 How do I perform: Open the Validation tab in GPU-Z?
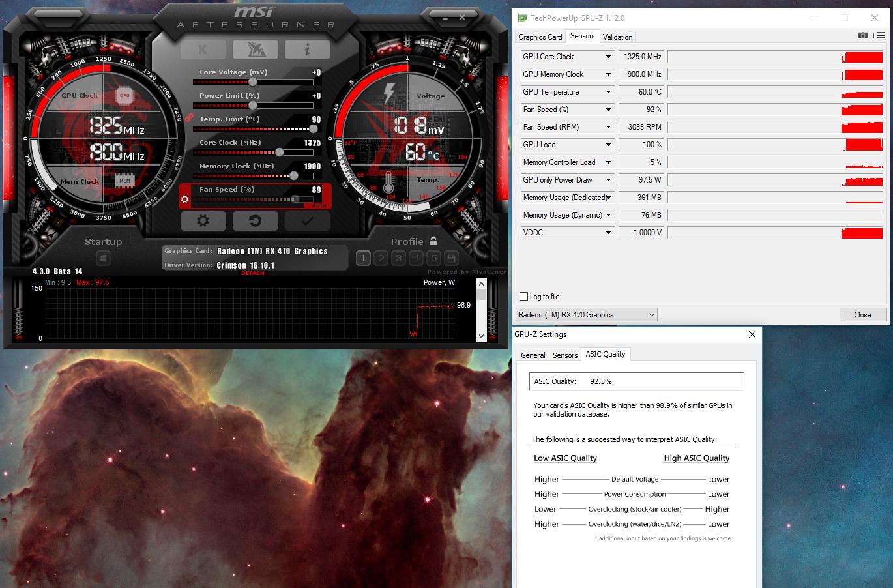coord(617,37)
